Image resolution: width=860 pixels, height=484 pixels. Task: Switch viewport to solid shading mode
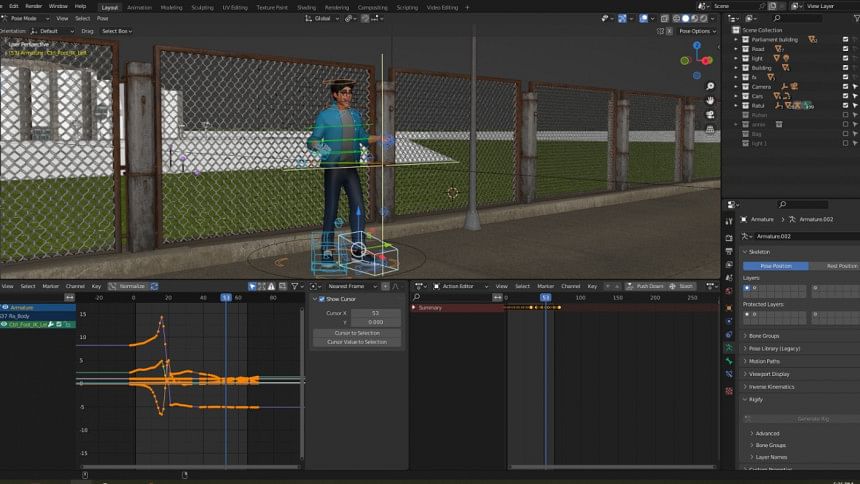pyautogui.click(x=685, y=18)
